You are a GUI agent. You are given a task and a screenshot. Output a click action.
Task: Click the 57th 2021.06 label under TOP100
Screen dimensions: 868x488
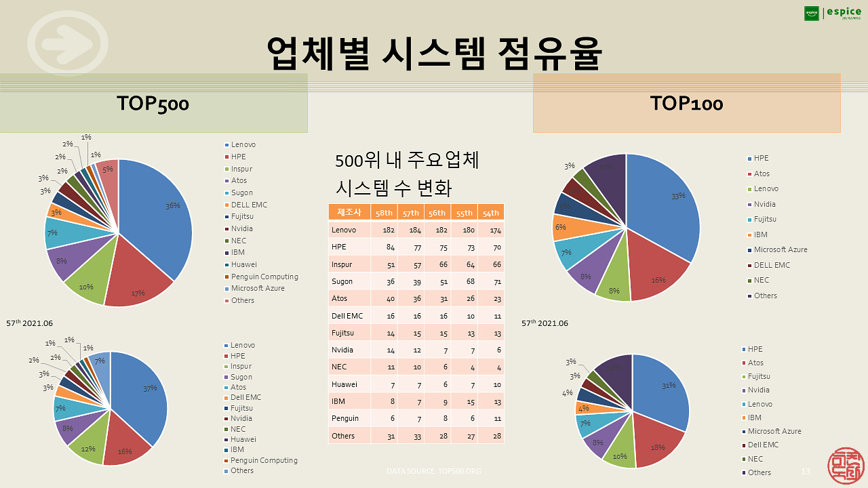pos(545,323)
